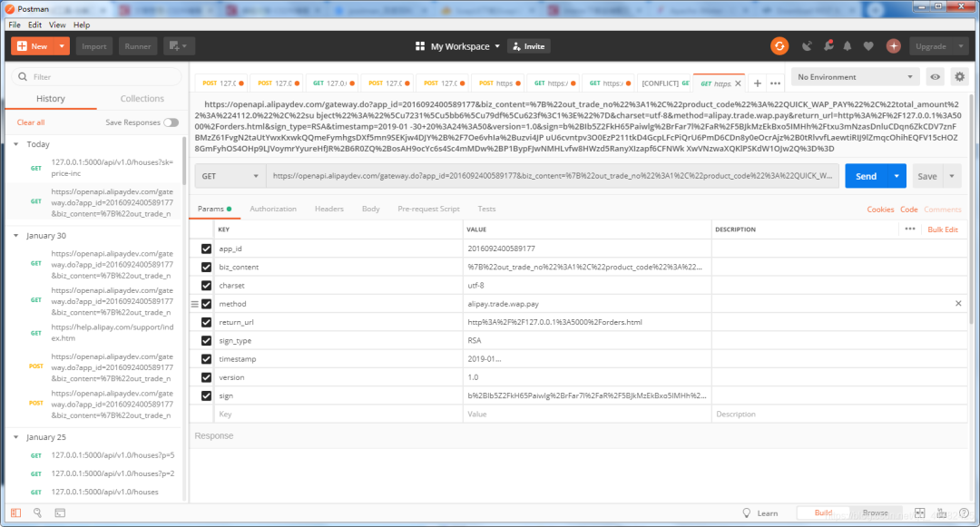Open the Edit menu

pos(35,25)
